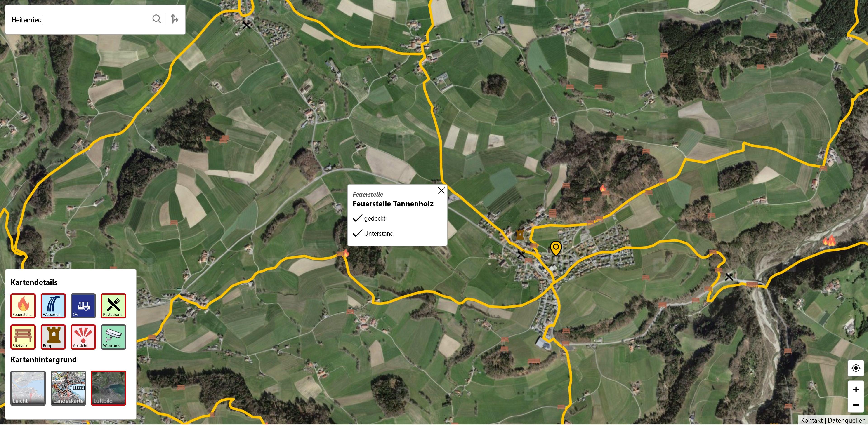Toggle ÖV public transport layer
The height and width of the screenshot is (425, 868).
coord(83,305)
